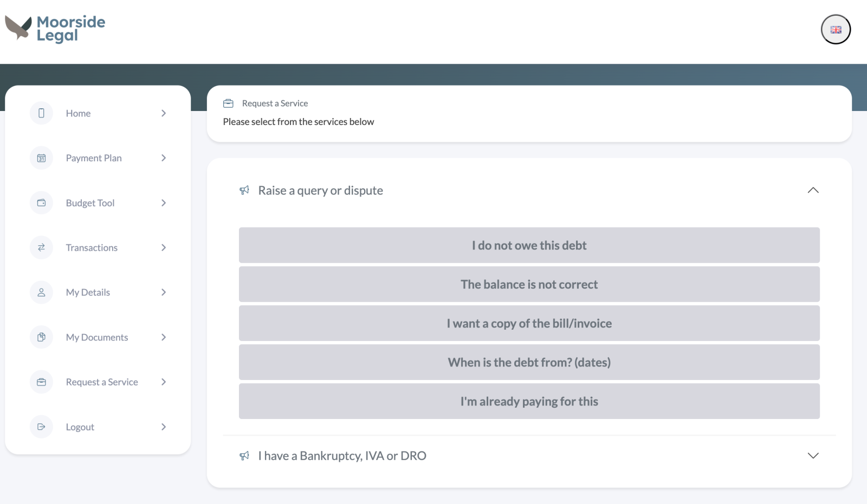Select "I do not owe this debt"
The width and height of the screenshot is (867, 504).
pyautogui.click(x=529, y=245)
